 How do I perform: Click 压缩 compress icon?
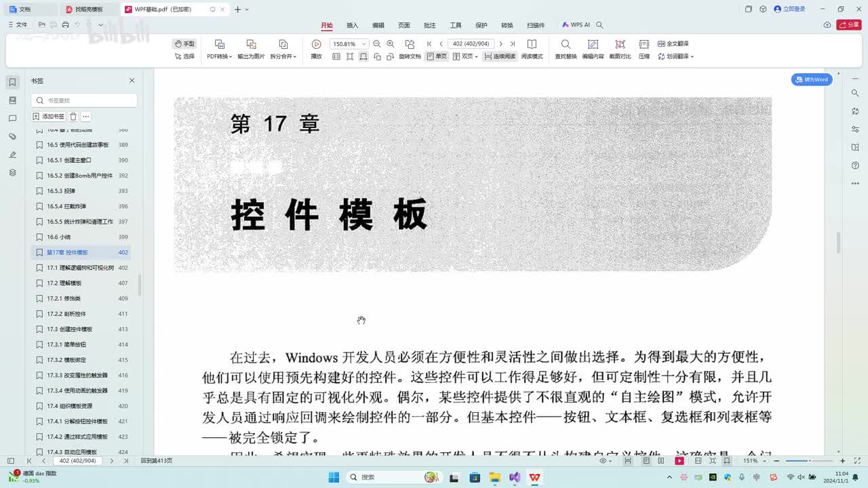[x=644, y=44]
